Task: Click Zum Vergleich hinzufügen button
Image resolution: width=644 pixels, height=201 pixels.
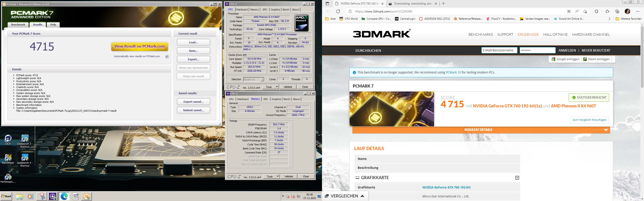Action: tap(589, 120)
